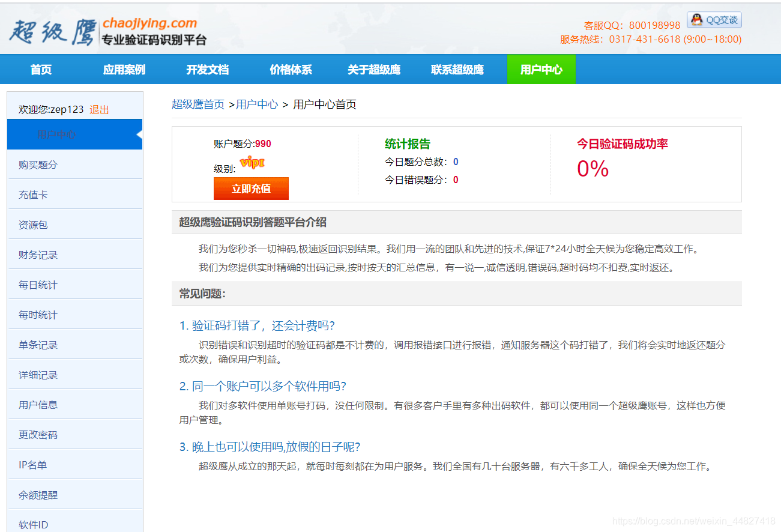This screenshot has width=781, height=532.
Task: Select 用户中心 in the sidebar
Action: tap(74, 135)
